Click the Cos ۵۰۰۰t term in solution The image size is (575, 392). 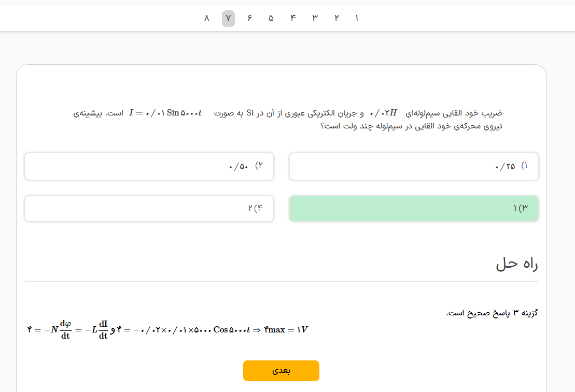coord(232,330)
